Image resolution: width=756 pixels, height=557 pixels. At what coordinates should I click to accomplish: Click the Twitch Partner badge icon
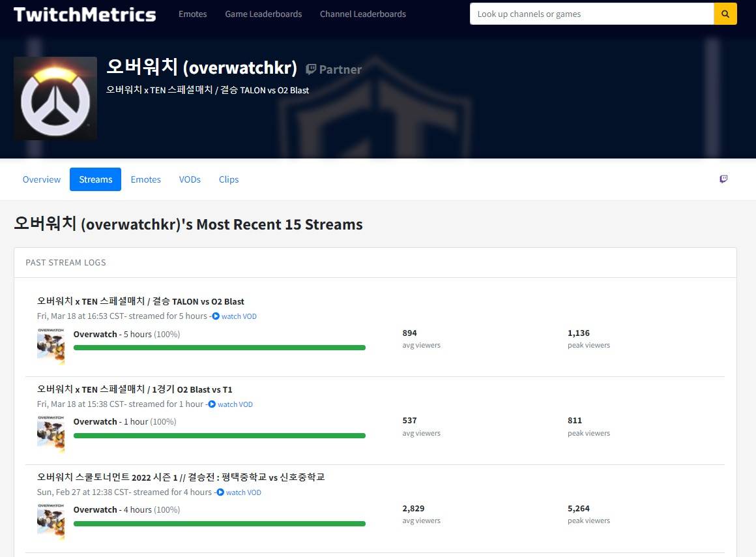[x=312, y=69]
